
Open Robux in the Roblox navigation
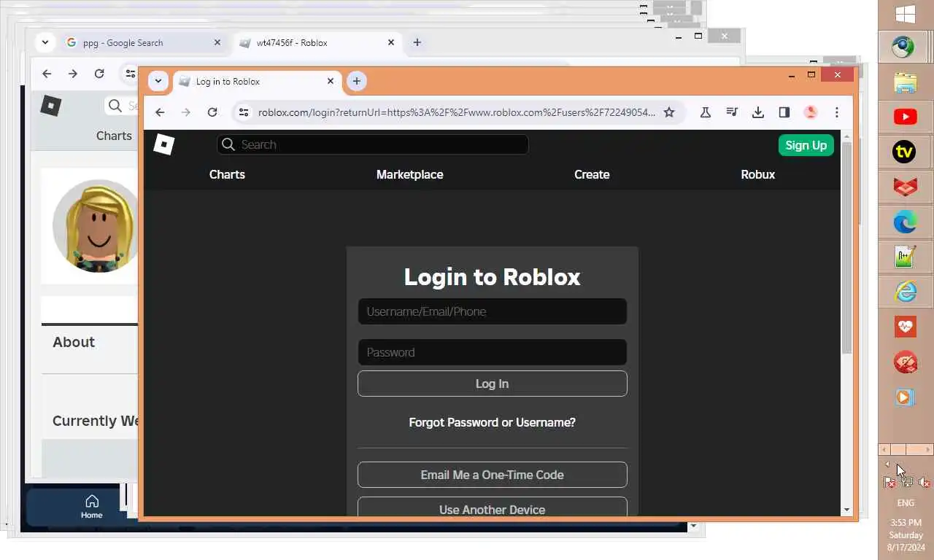point(757,174)
